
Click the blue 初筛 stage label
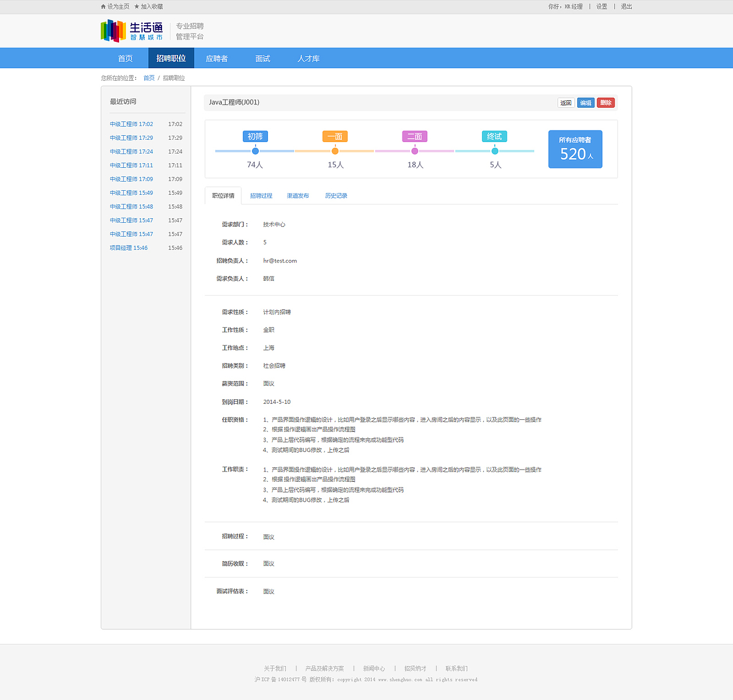[255, 136]
